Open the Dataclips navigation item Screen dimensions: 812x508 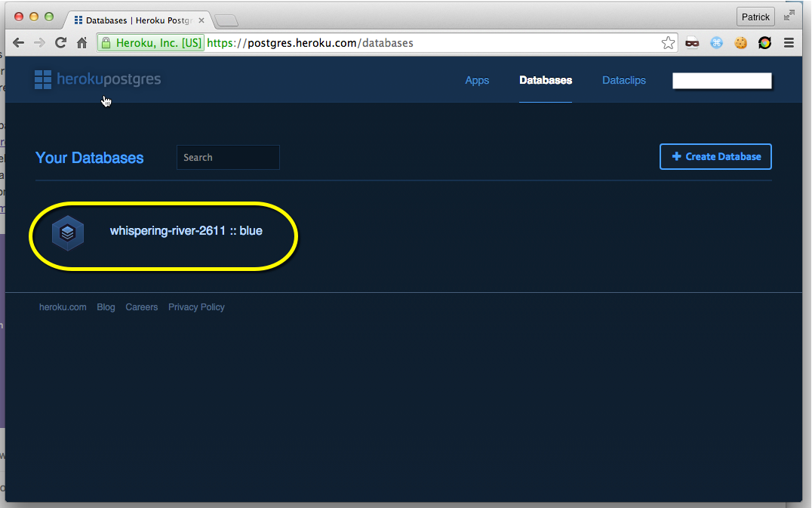624,80
